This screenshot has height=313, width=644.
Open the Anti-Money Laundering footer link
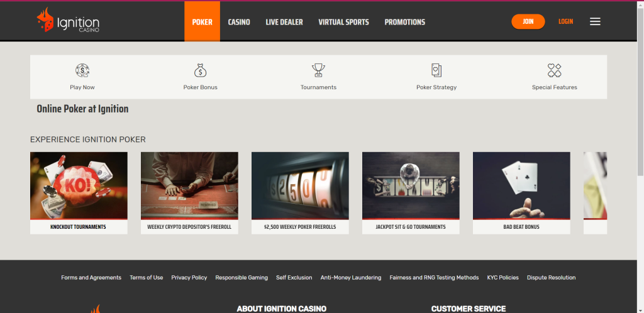click(351, 278)
